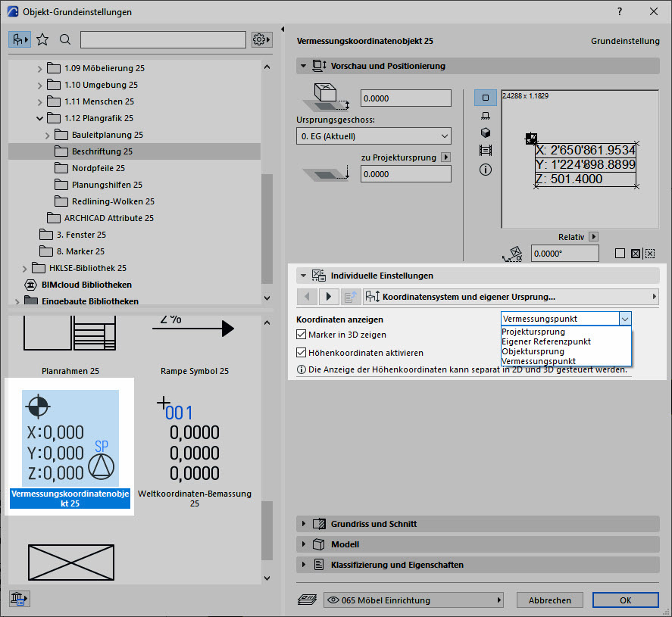
Task: Click the Abbrechen button
Action: click(x=550, y=600)
